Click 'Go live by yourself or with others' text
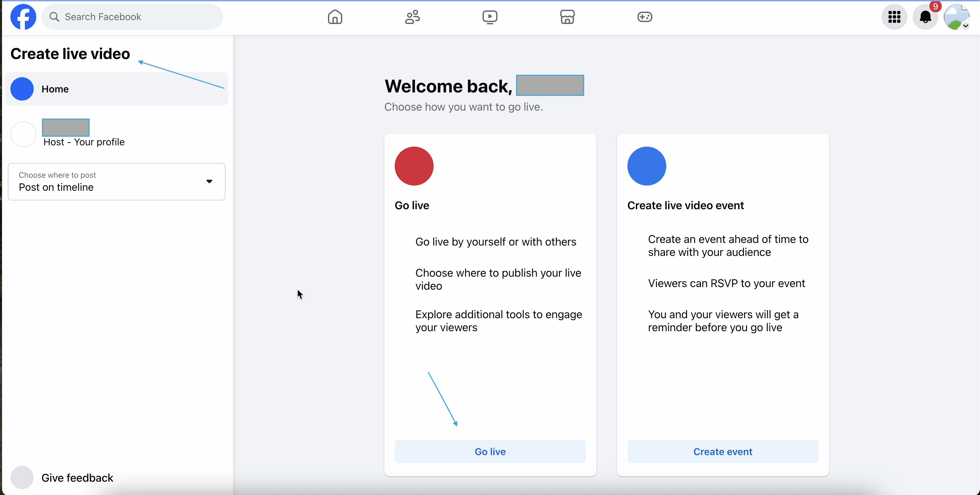Viewport: 980px width, 495px height. pos(496,242)
